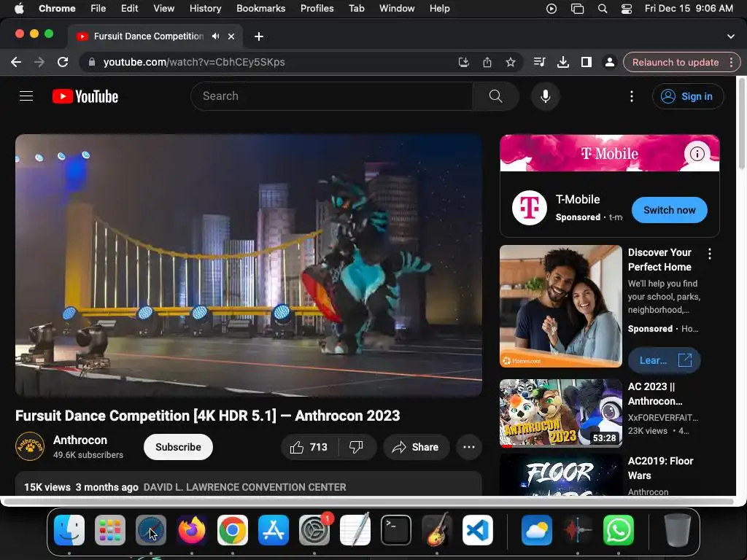
Task: Open the Window menu
Action: click(397, 9)
